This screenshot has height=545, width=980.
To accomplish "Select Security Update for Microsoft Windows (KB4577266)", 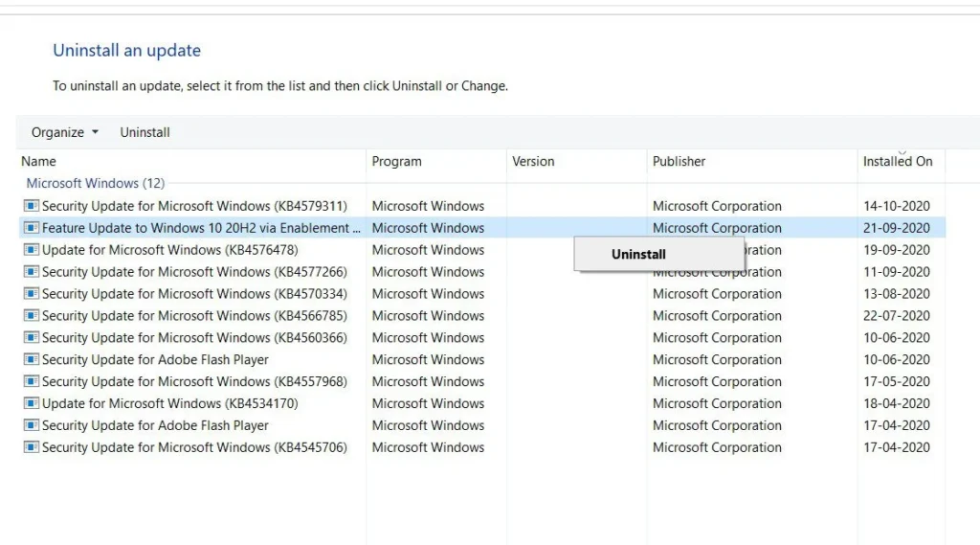I will (194, 272).
